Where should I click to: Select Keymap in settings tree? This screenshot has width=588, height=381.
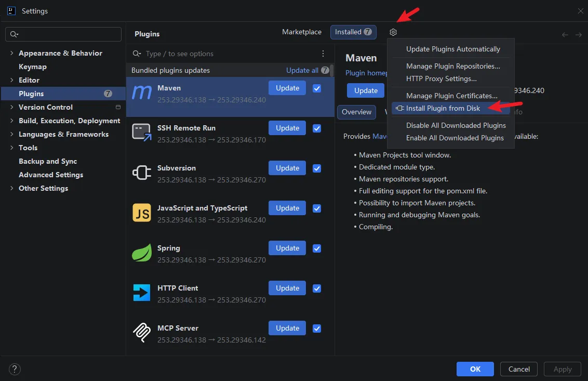click(33, 67)
